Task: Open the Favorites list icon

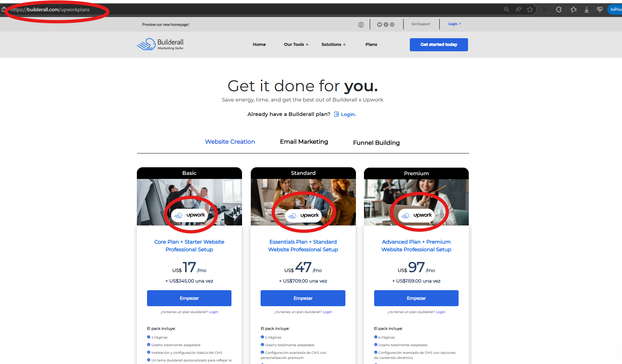Action: 574,9
